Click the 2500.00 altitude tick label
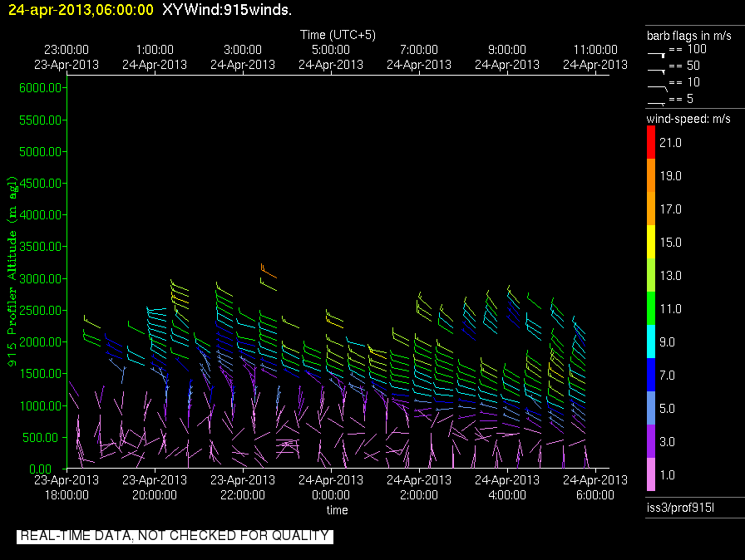This screenshot has width=745, height=560. coord(41,311)
